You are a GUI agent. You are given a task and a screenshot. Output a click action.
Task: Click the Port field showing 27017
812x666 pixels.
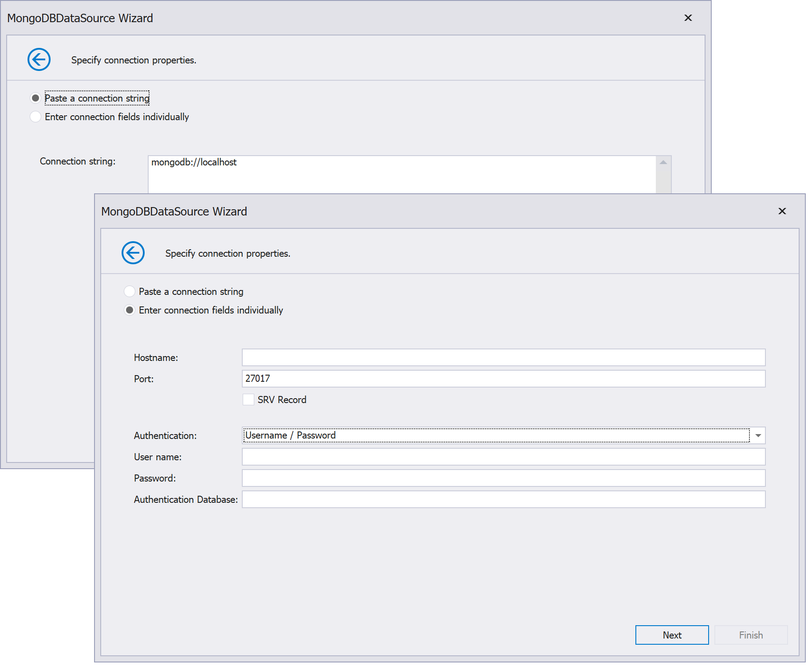coord(503,379)
